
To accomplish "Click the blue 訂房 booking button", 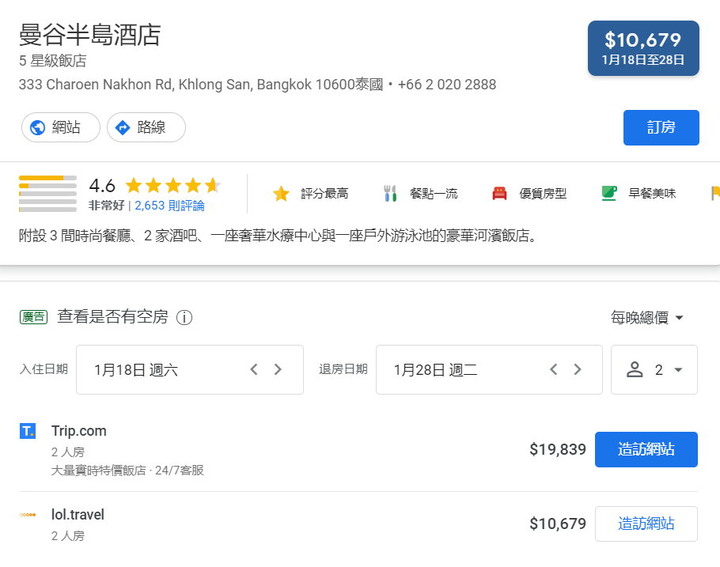I will tap(661, 128).
